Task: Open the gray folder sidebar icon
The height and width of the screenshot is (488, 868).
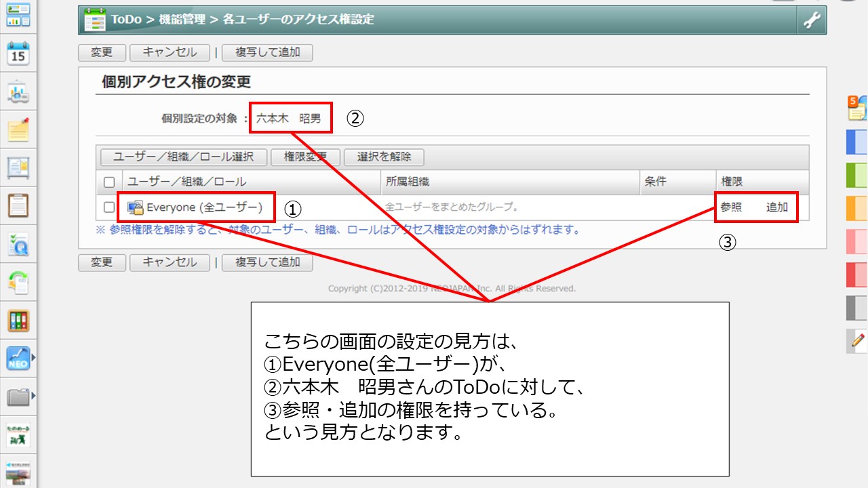Action: tap(18, 396)
